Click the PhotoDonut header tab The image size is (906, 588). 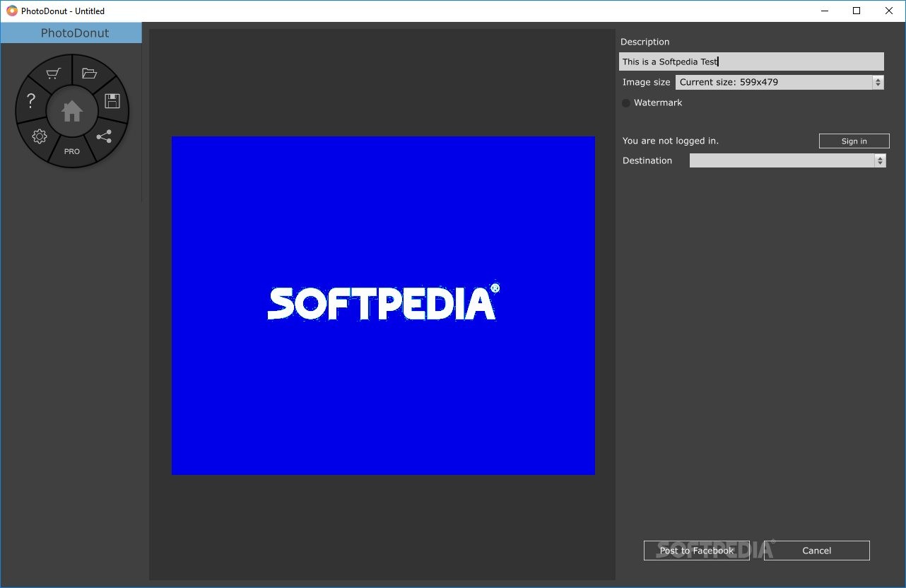coord(71,33)
